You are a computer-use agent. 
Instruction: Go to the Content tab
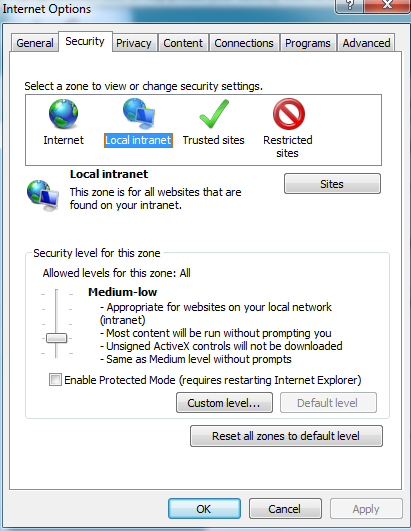[x=183, y=43]
